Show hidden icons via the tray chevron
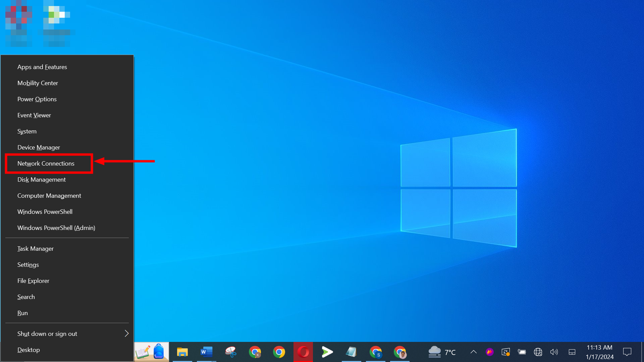The width and height of the screenshot is (644, 362). click(x=473, y=352)
